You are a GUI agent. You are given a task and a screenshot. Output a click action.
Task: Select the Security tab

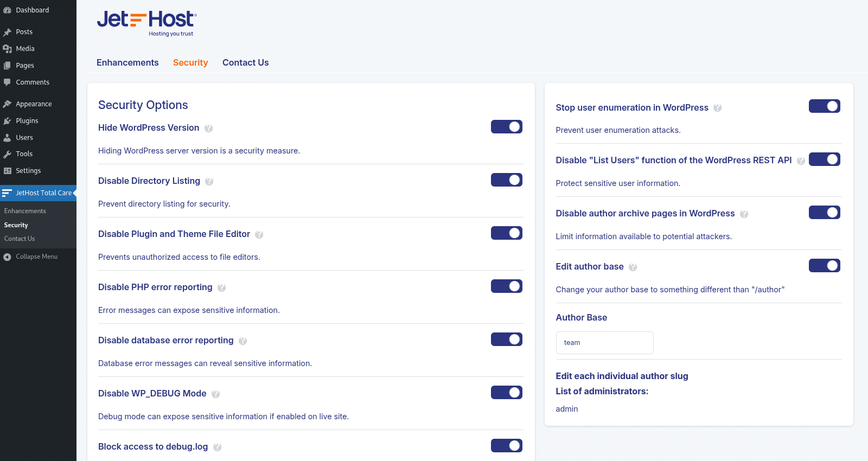click(x=190, y=62)
